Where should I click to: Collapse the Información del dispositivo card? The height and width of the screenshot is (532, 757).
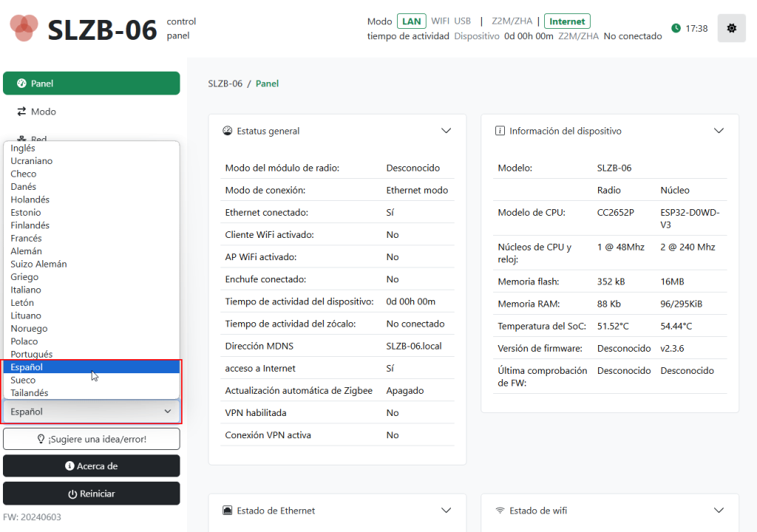[x=719, y=131]
